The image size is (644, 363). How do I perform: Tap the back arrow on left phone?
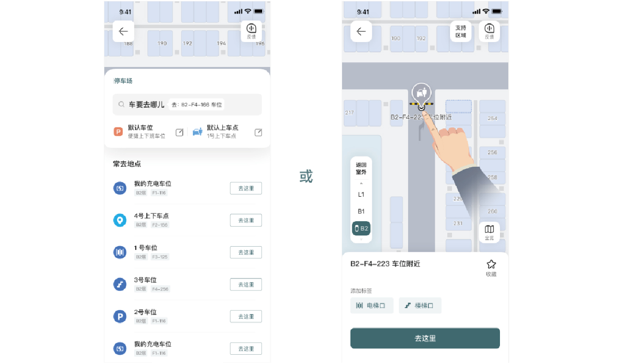point(123,31)
